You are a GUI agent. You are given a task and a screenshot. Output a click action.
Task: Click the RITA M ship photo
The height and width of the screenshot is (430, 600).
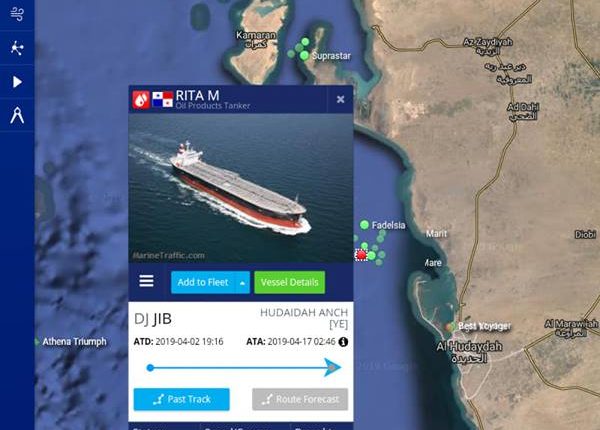tap(241, 188)
